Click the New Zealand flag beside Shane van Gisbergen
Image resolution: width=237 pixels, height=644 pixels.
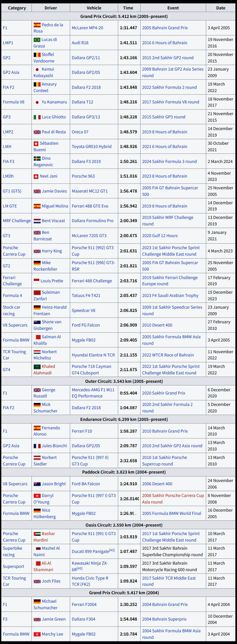coord(37,322)
